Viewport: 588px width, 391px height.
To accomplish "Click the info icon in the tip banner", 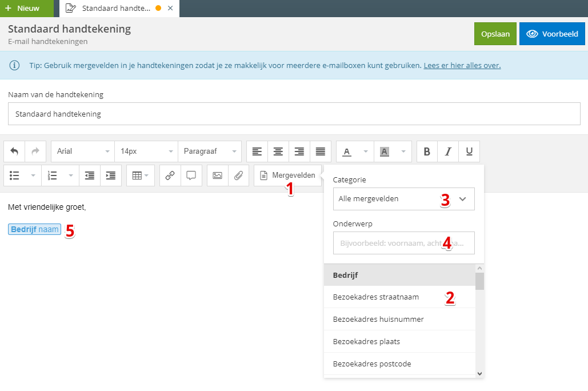I will click(14, 65).
